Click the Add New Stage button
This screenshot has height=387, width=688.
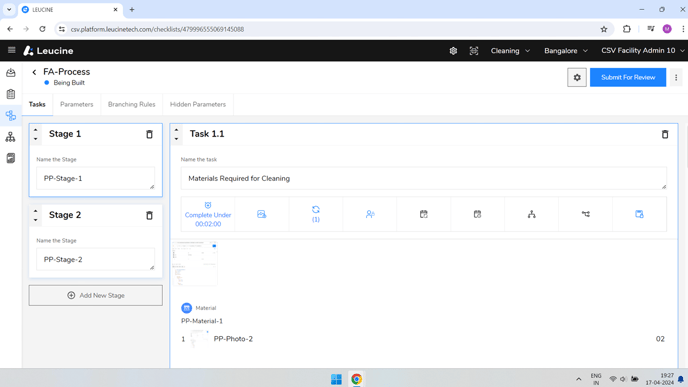pos(96,296)
